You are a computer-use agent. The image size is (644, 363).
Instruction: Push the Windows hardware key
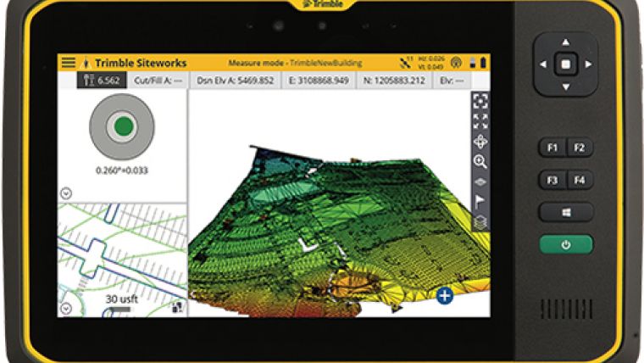566,213
